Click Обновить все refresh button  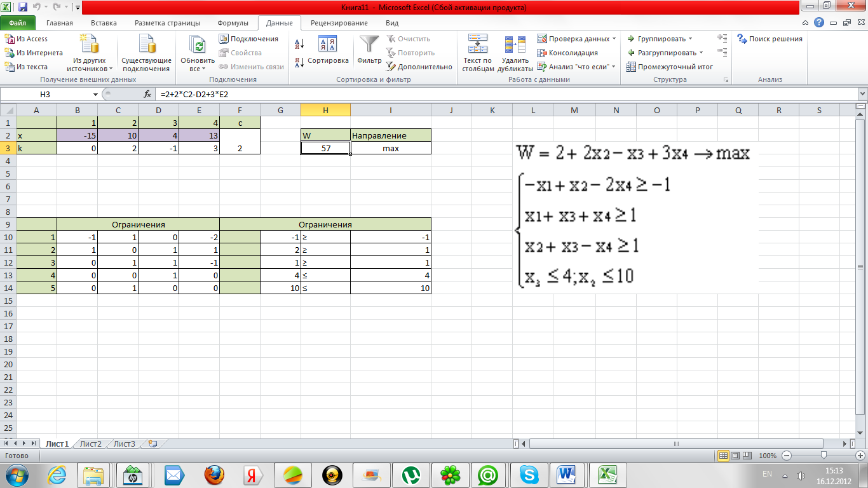198,53
